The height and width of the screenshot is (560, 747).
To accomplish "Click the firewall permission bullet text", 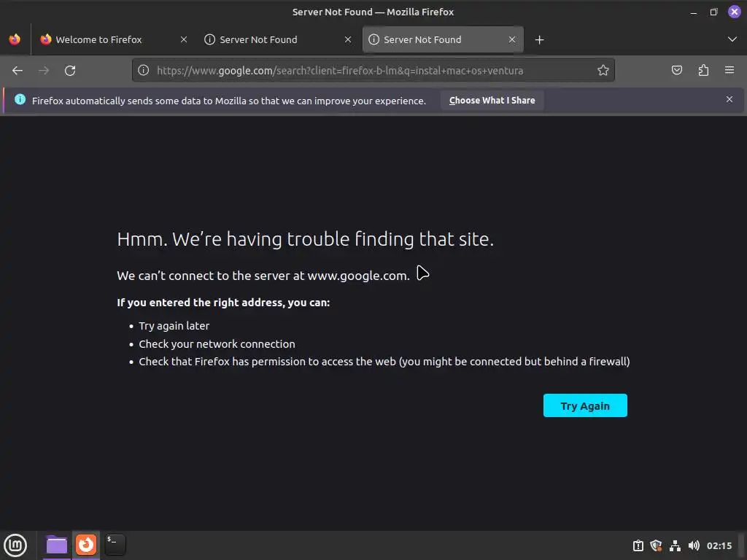I will tap(384, 362).
